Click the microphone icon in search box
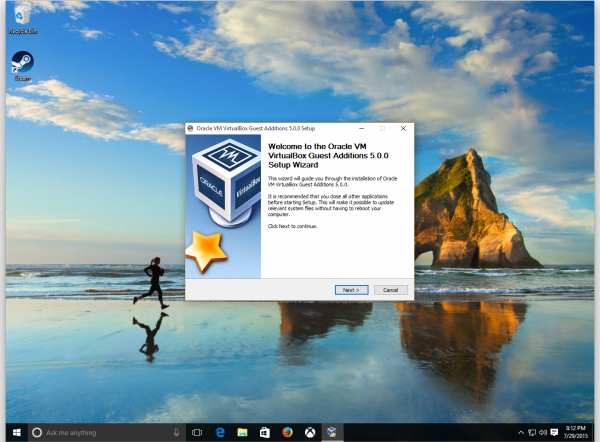The width and height of the screenshot is (600, 442). pos(176,432)
